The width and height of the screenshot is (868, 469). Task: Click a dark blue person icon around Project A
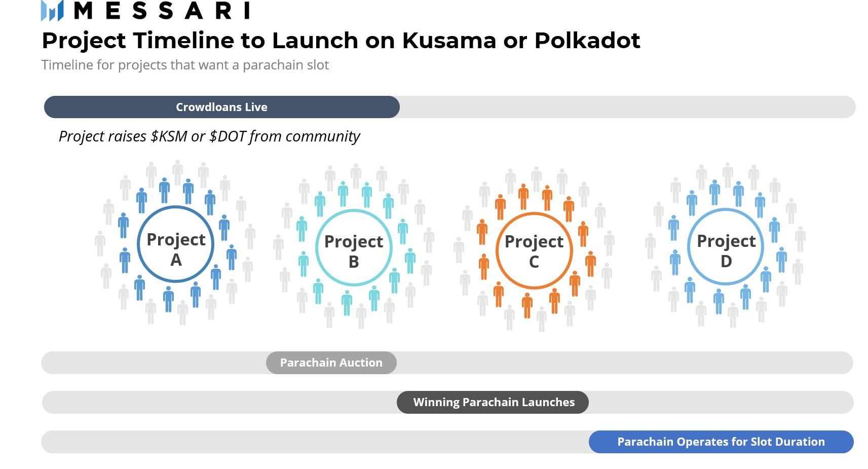[164, 190]
